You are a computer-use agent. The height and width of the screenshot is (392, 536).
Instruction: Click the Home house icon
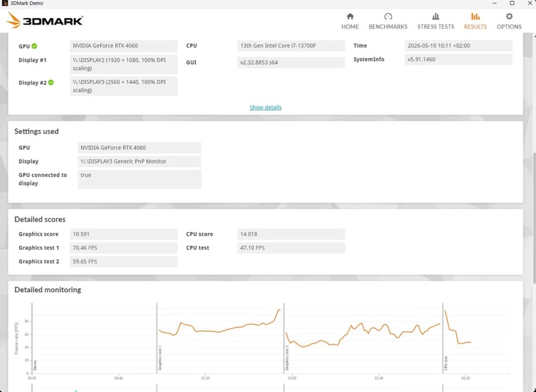tap(350, 16)
